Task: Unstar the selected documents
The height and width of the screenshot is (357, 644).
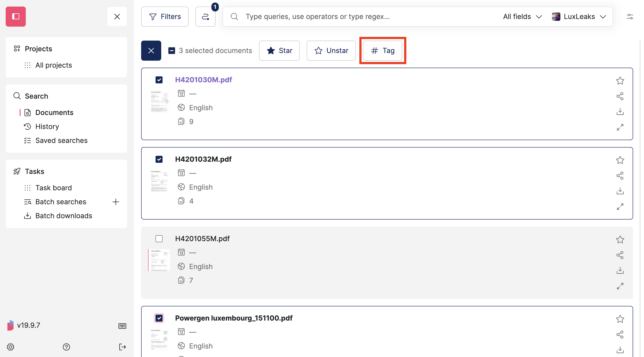Action: pyautogui.click(x=331, y=50)
